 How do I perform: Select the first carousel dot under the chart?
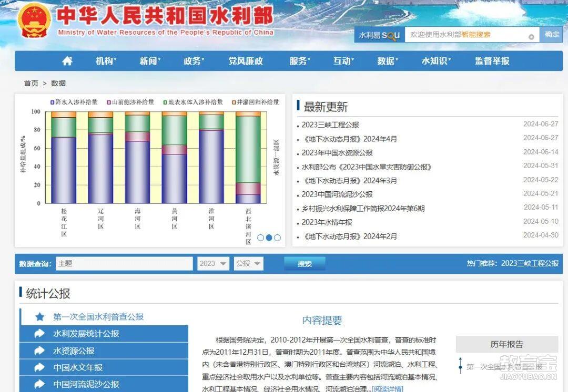pyautogui.click(x=260, y=238)
